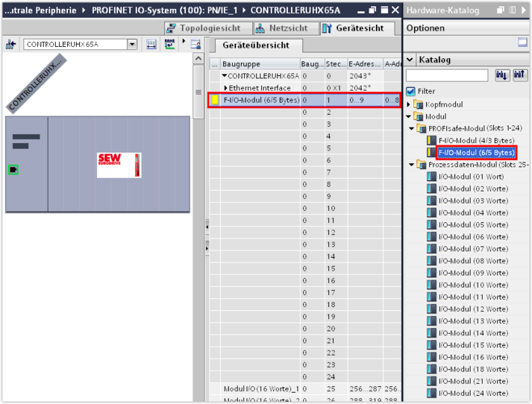Click the green Ethernet port on device
Screen dimensions: 532x404
pos(13,170)
